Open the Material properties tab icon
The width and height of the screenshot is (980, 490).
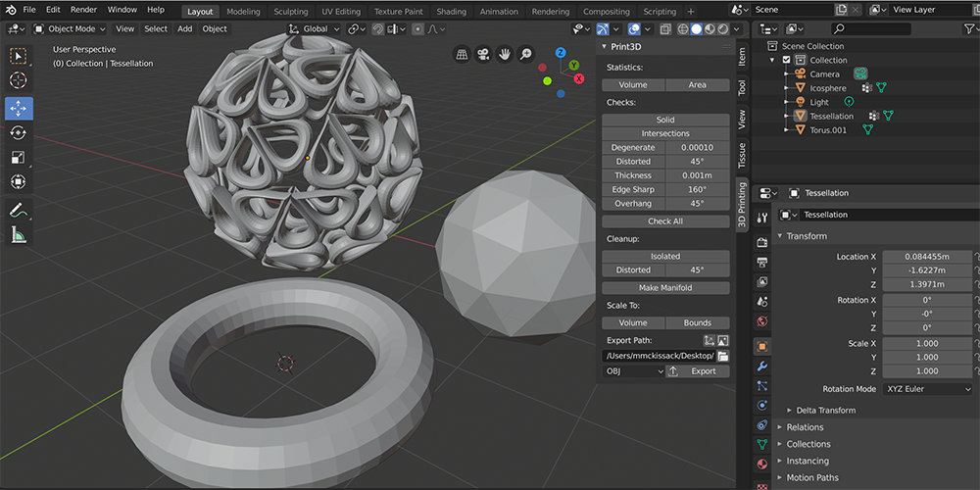(x=762, y=463)
